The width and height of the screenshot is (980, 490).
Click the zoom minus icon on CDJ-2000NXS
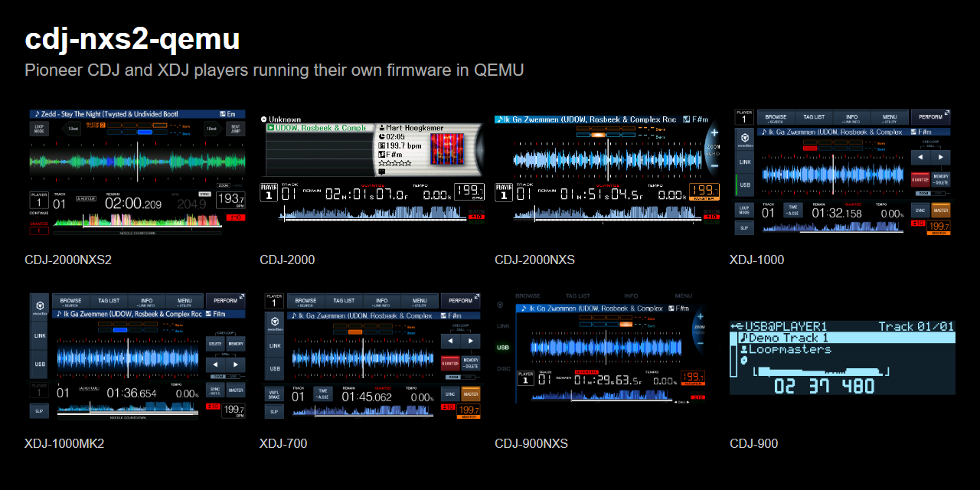714,166
